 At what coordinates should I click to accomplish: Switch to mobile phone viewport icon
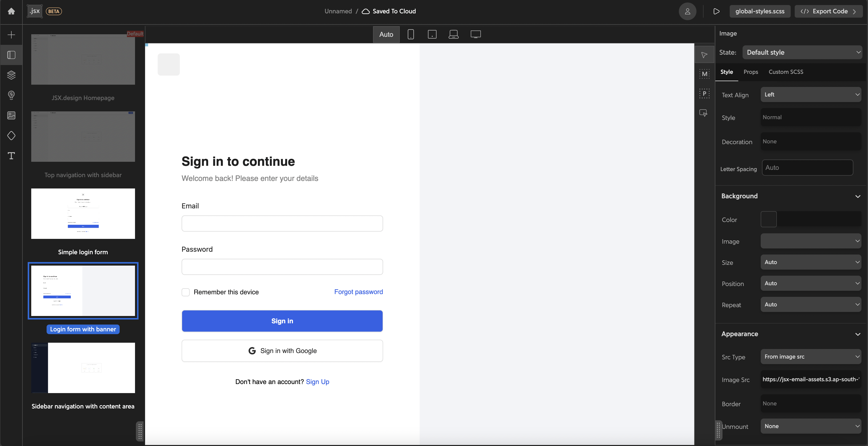(x=410, y=34)
